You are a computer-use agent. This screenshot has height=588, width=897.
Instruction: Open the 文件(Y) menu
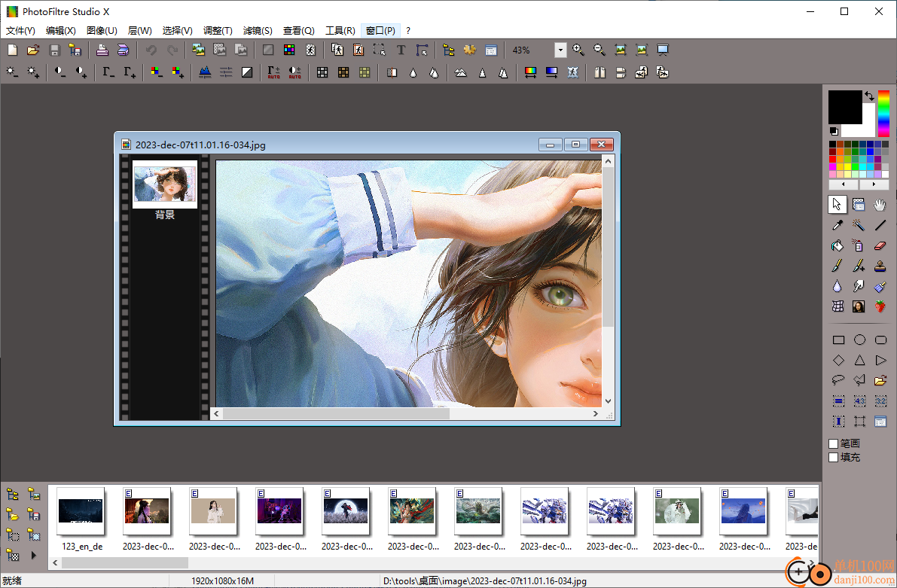point(20,31)
